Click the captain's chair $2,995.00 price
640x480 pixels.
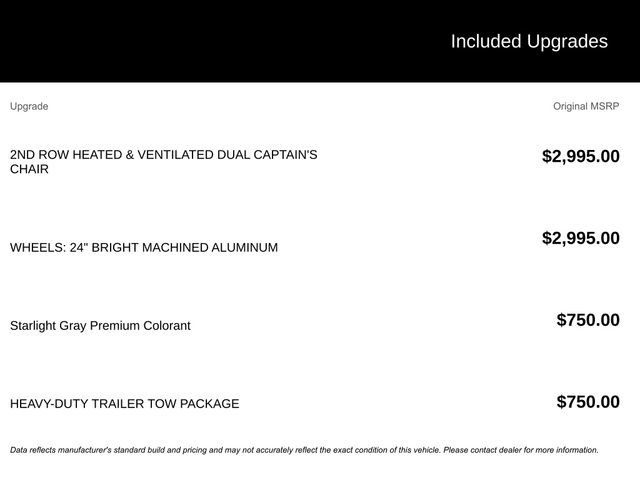580,156
